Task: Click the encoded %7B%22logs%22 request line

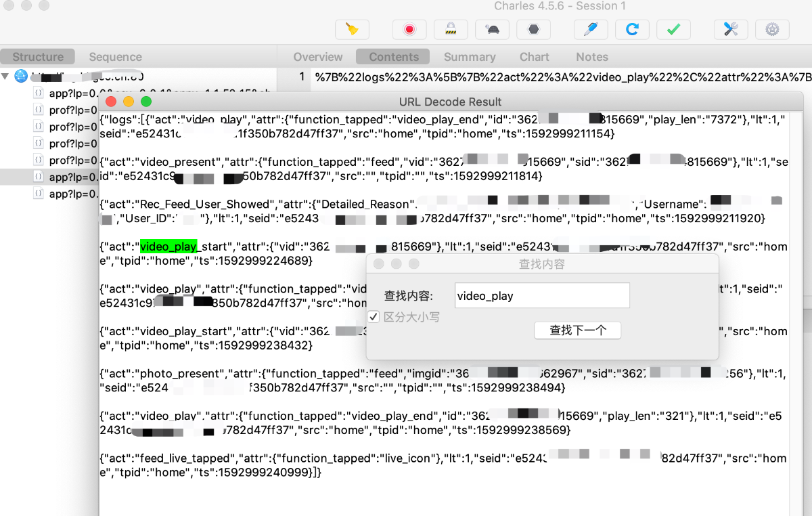Action: tap(563, 77)
